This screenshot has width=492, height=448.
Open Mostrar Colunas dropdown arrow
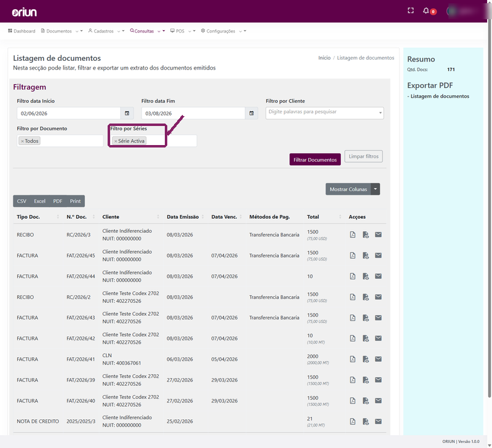375,189
